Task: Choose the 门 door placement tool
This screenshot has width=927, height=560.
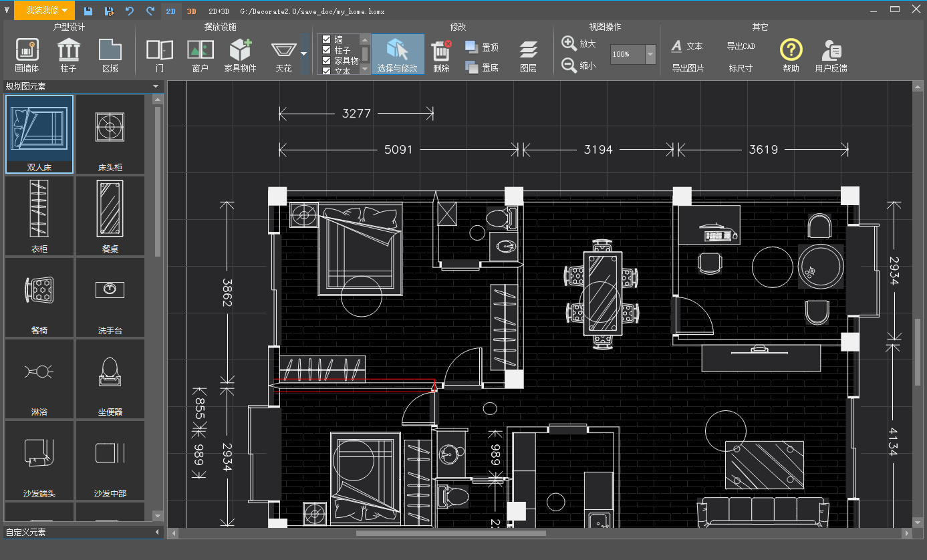Action: pos(160,51)
